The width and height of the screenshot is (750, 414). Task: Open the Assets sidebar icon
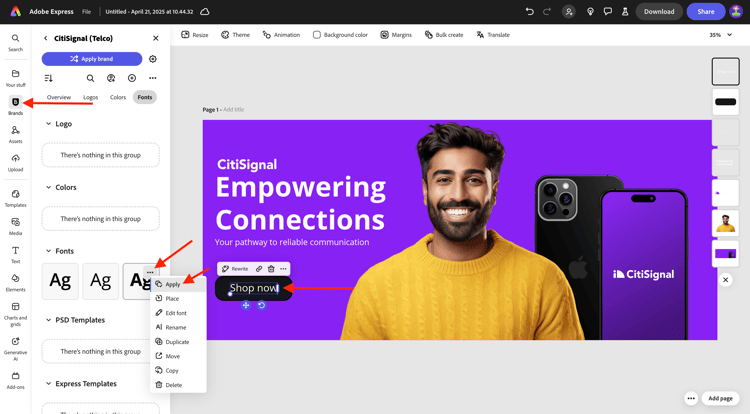point(15,134)
